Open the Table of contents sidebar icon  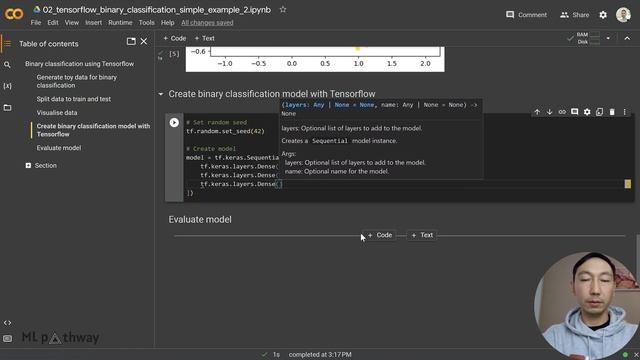(7, 44)
